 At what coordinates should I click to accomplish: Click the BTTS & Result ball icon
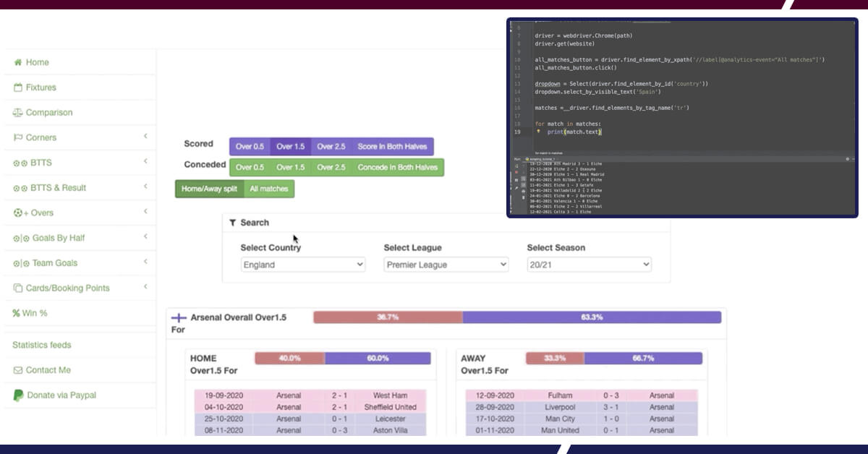click(20, 188)
